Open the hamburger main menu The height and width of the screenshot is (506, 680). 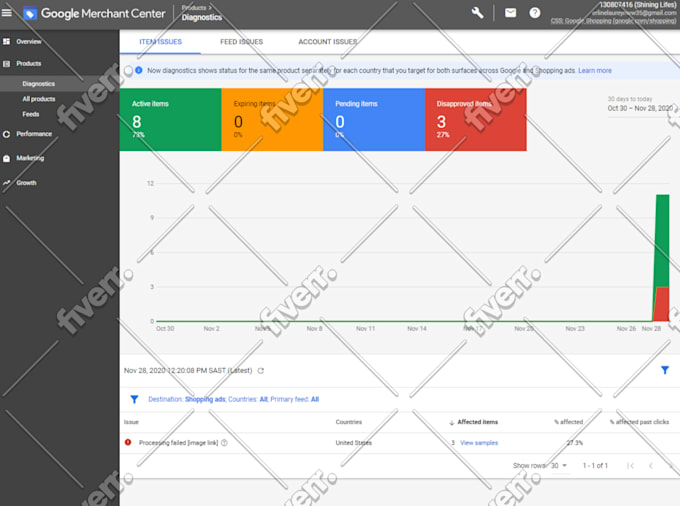[7, 13]
